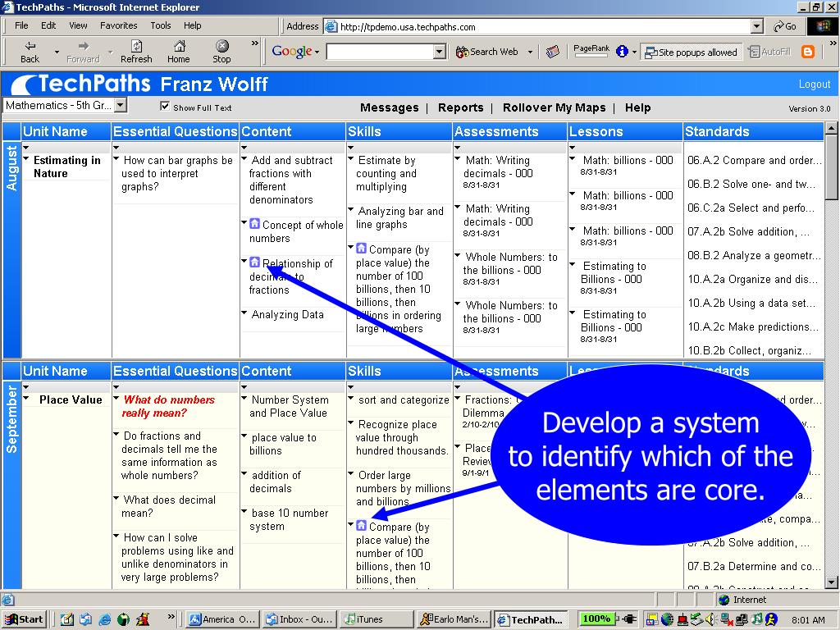Expand arrow beside Place Value unit
The image size is (840, 630).
[26, 398]
